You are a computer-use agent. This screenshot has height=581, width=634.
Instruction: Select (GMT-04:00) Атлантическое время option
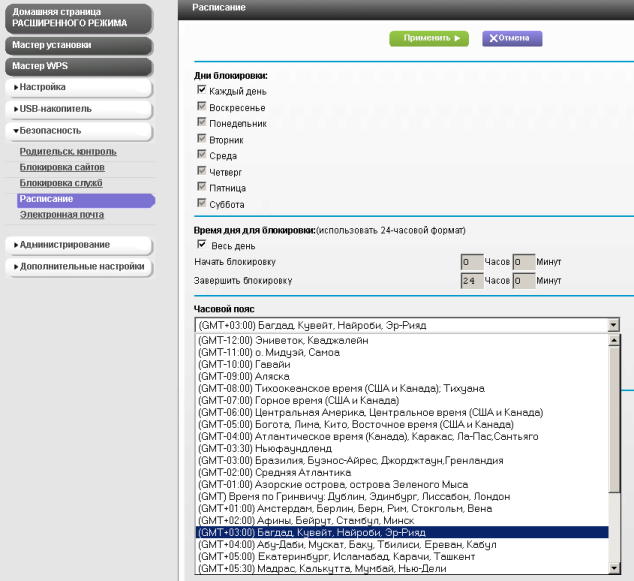402,436
